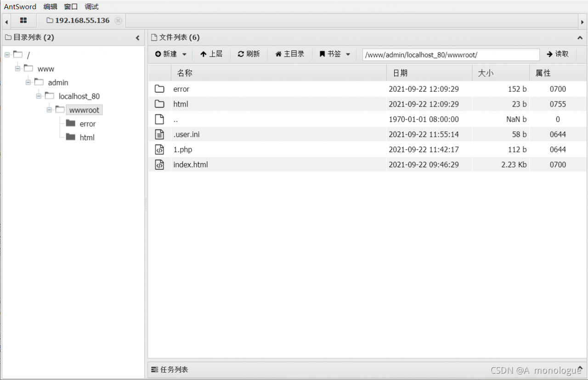Click the html folder icon in the file list

tap(159, 104)
